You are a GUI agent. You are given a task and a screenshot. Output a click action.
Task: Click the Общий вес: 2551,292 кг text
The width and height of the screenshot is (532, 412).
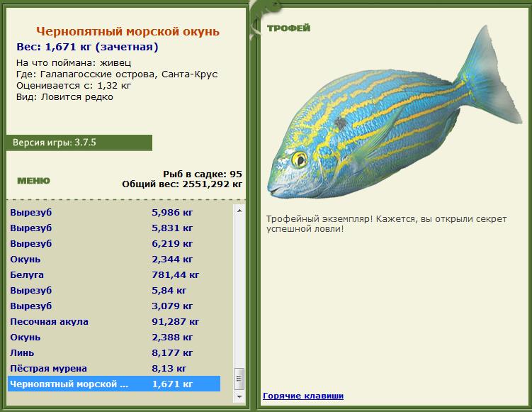[182, 184]
